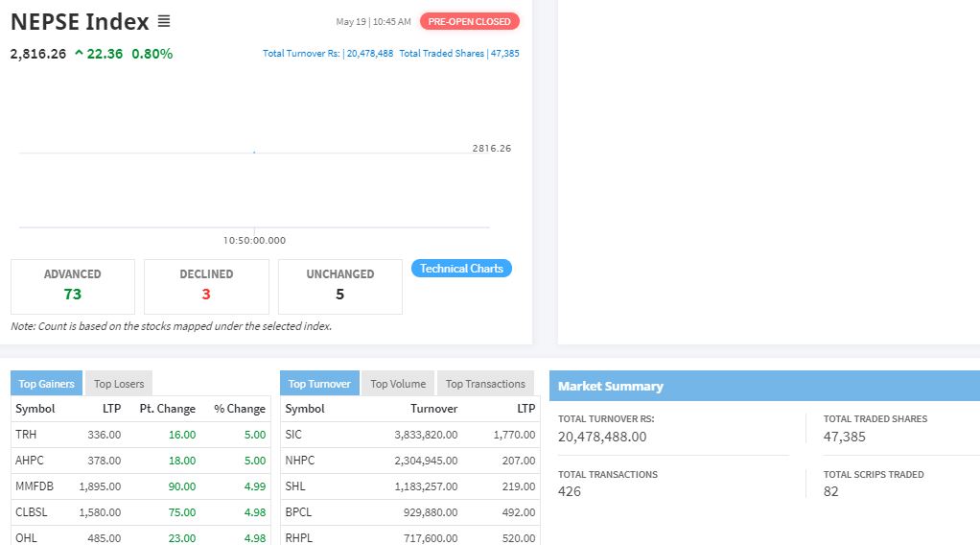Click MMFDB point change 90.00
The image size is (980, 545).
pos(182,486)
